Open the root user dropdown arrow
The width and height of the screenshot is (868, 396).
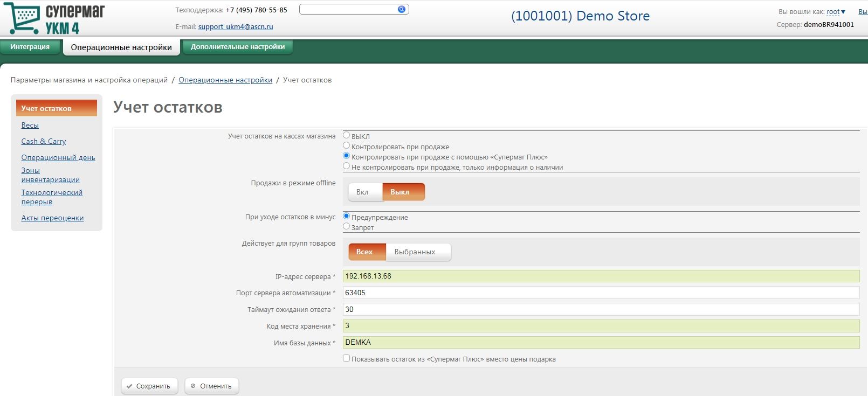pos(843,12)
